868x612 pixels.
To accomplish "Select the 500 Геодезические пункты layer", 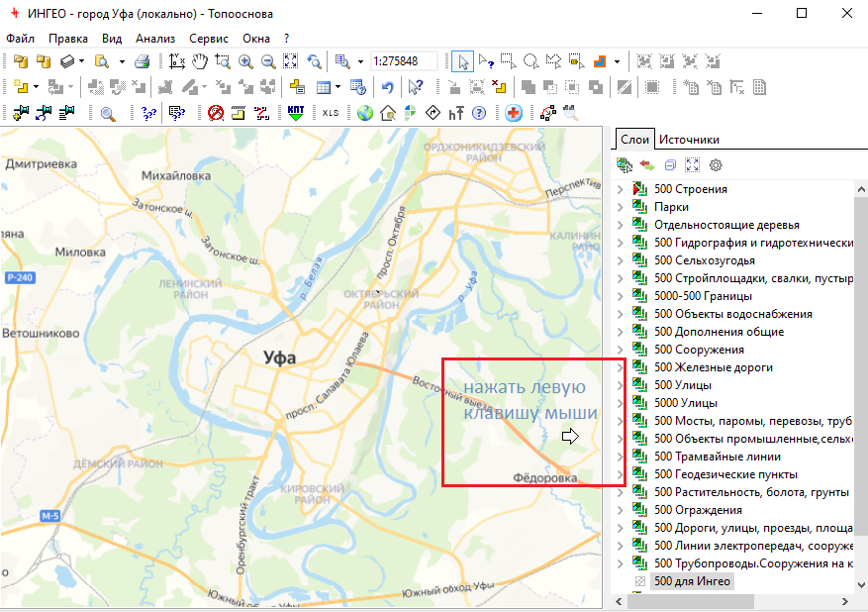I will tap(725, 474).
